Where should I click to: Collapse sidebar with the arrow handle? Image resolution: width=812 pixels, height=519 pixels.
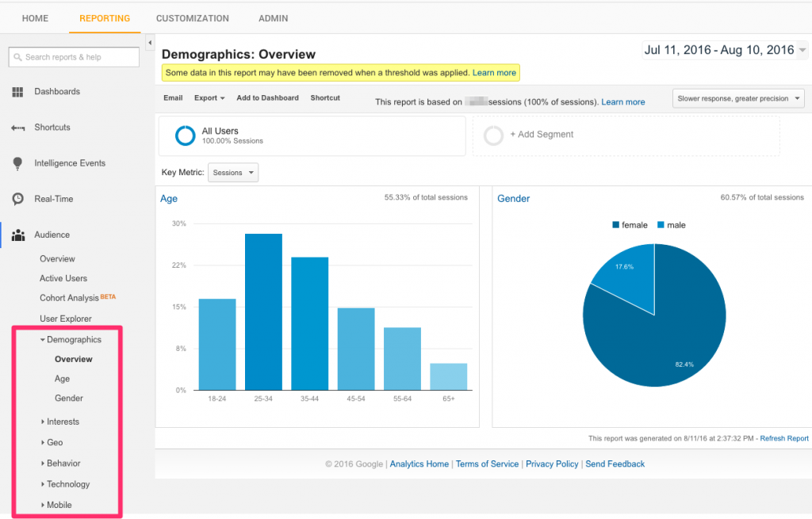point(150,43)
